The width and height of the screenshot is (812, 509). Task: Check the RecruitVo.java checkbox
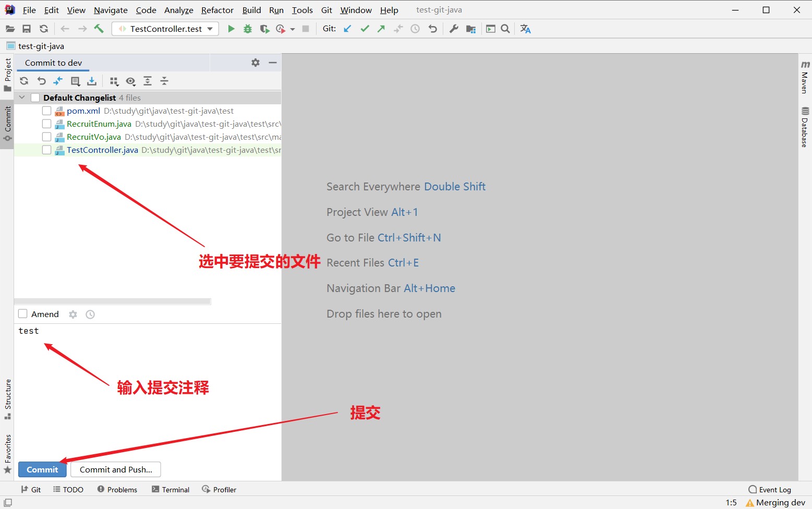[46, 137]
